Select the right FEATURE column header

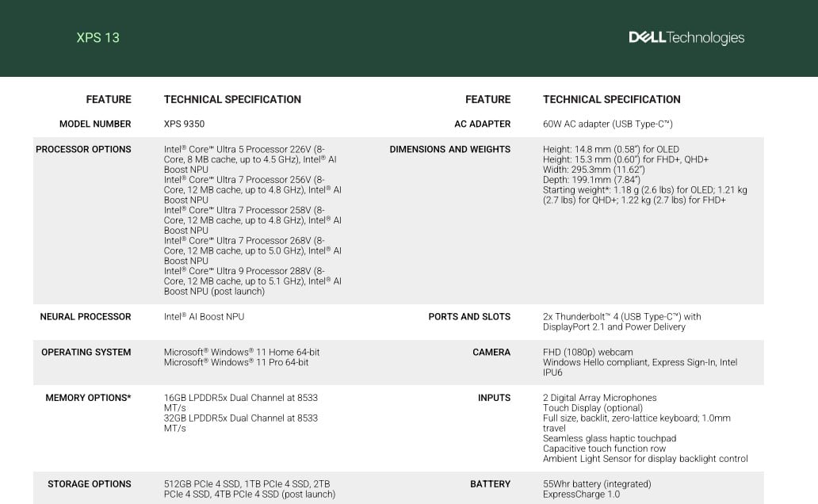[x=487, y=99]
